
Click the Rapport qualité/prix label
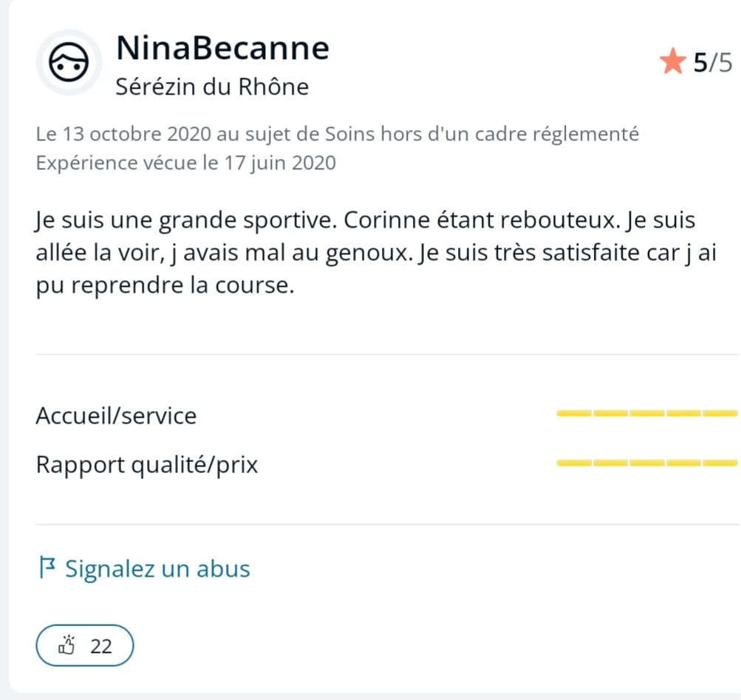[x=147, y=465]
